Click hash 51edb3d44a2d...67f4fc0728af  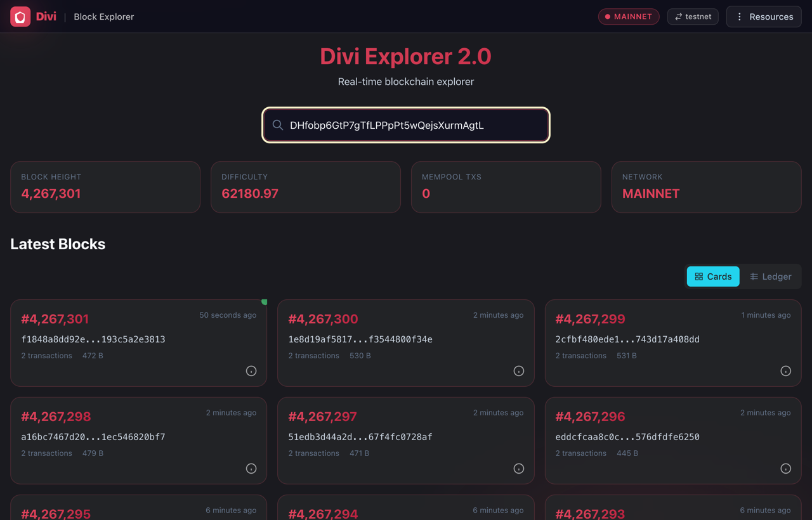point(360,437)
